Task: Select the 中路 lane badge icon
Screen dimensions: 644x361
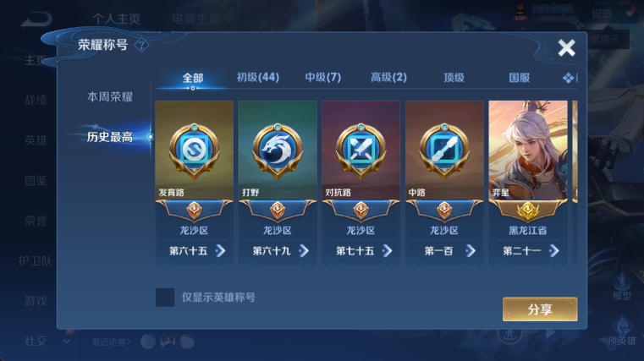Action: pos(444,150)
